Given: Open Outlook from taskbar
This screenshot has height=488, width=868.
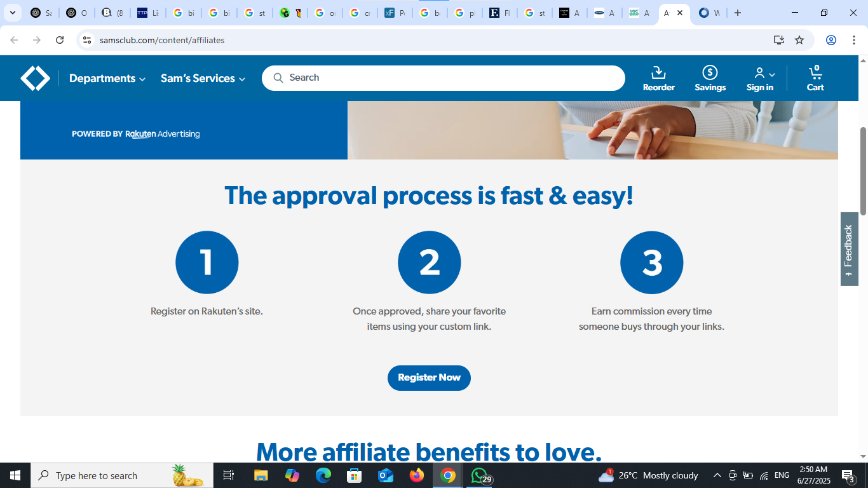Looking at the screenshot, I should coord(386,475).
